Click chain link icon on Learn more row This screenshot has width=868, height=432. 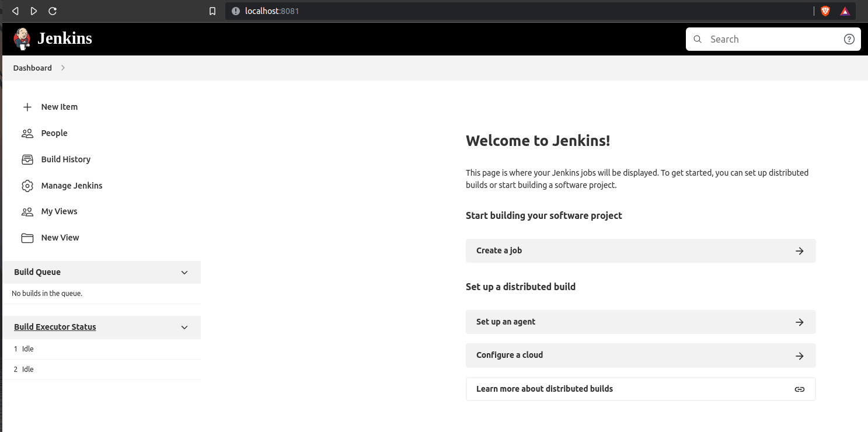point(800,389)
